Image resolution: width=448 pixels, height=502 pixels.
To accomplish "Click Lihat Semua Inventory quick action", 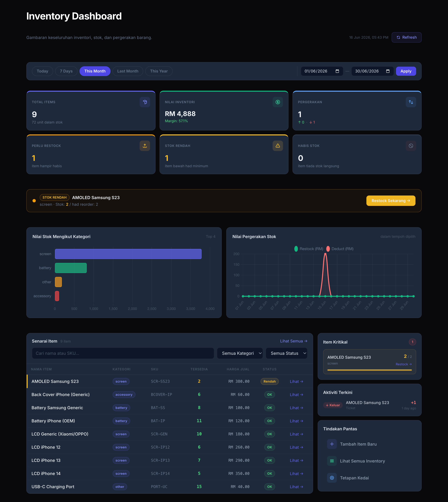I will pos(369,461).
